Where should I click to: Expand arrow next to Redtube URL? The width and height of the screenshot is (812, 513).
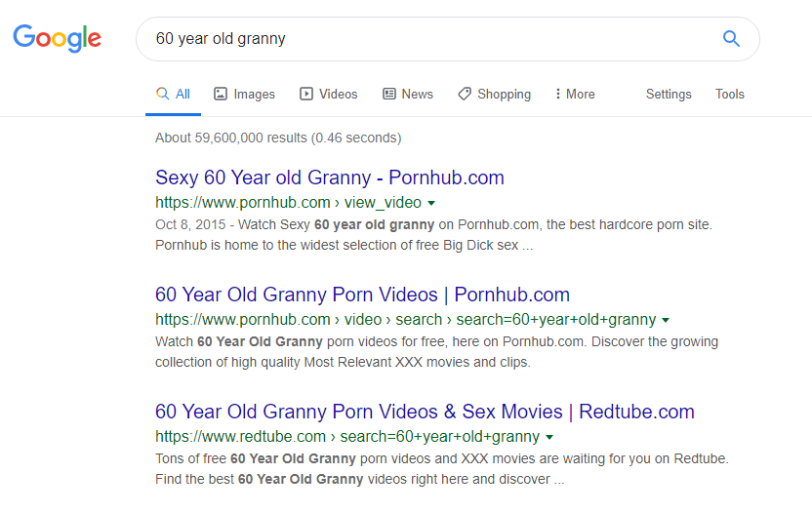click(549, 438)
